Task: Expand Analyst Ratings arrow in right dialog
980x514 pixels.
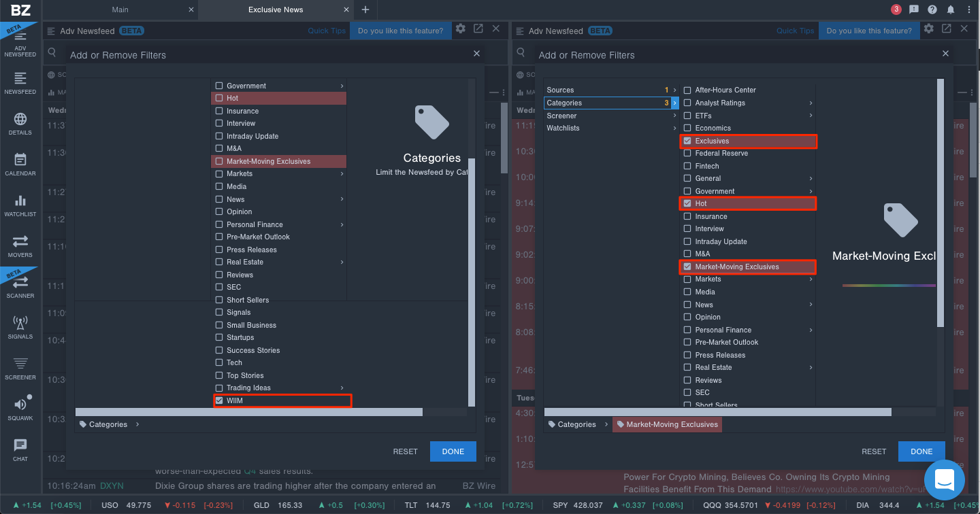Action: coord(811,103)
